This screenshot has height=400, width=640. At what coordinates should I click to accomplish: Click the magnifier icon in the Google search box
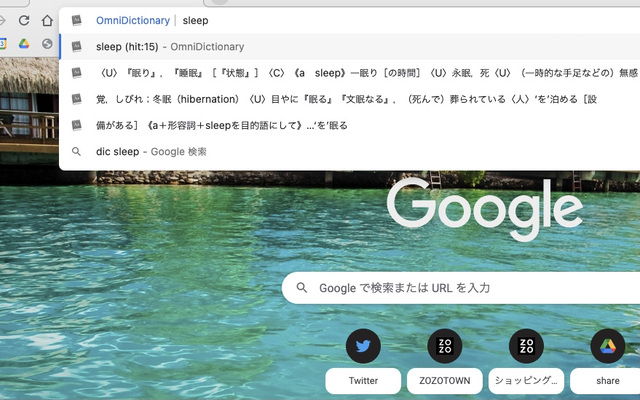click(302, 288)
